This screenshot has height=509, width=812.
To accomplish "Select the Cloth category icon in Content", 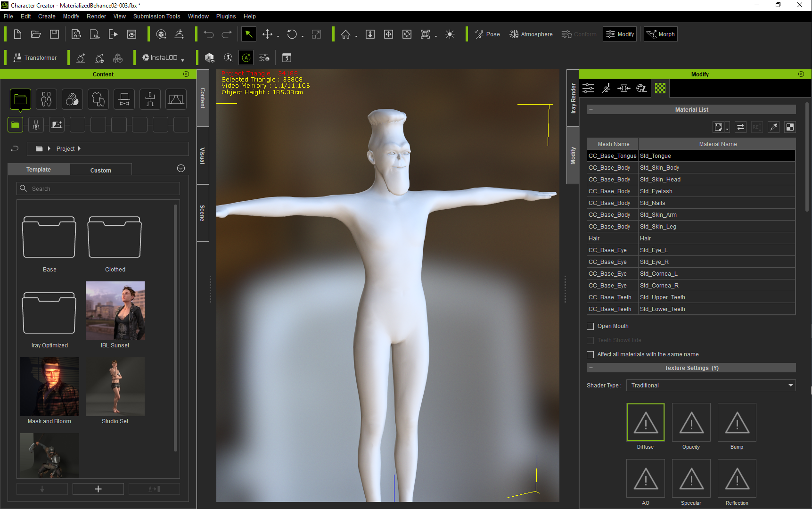I will click(98, 99).
